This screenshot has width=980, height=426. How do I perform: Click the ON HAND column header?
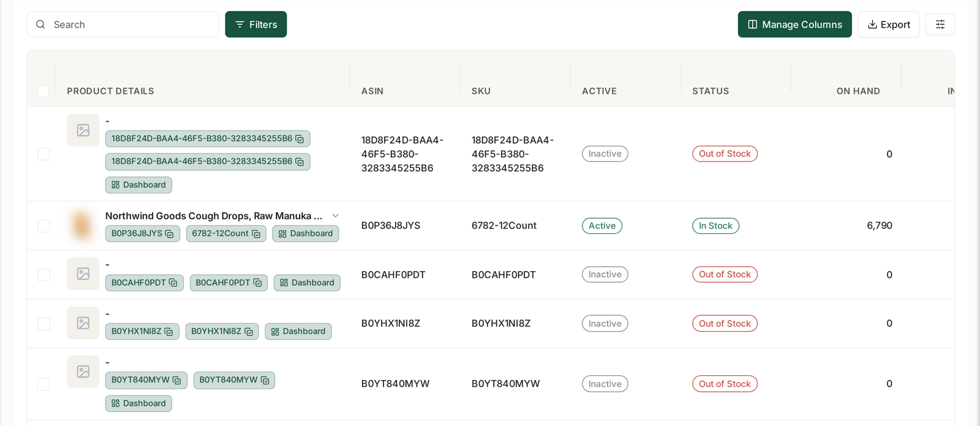(858, 91)
